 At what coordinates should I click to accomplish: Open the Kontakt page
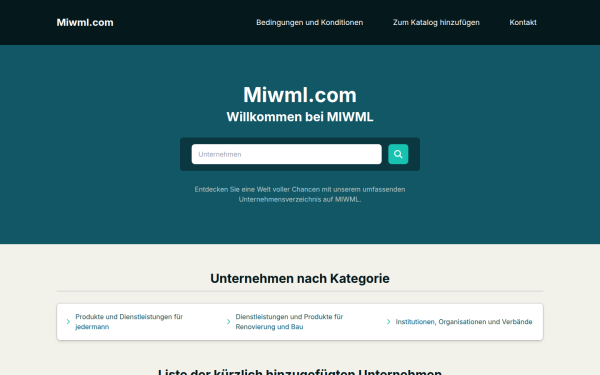pos(523,23)
